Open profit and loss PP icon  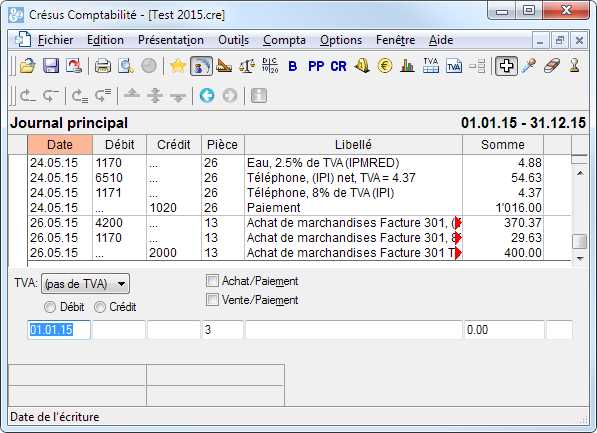[x=316, y=66]
